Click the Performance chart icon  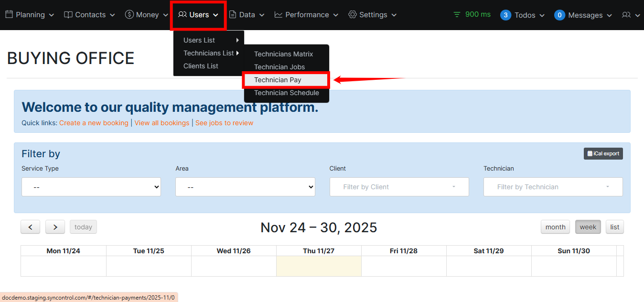coord(279,15)
